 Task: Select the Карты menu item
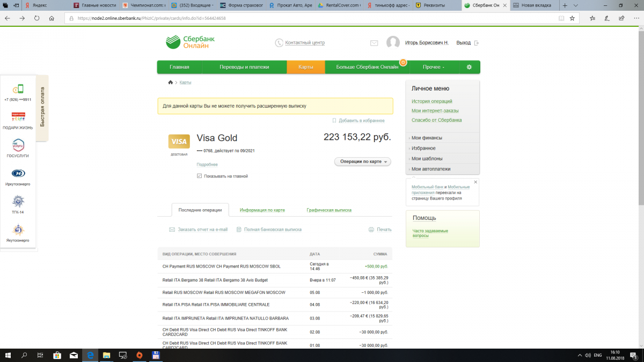pyautogui.click(x=306, y=67)
